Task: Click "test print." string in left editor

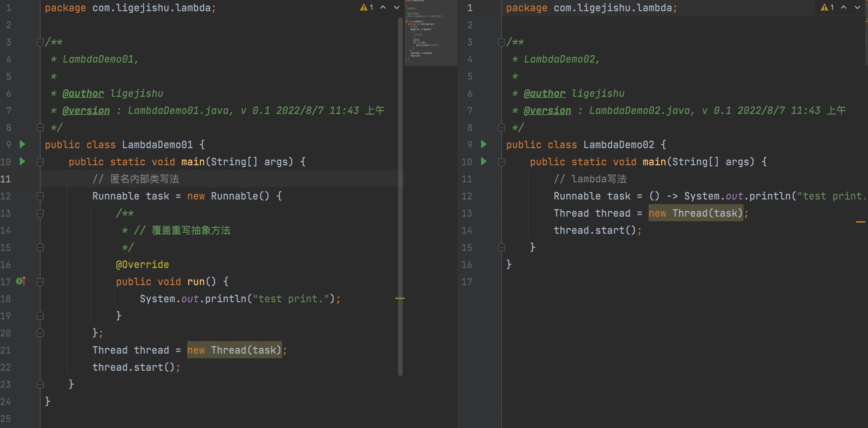Action: pyautogui.click(x=291, y=299)
